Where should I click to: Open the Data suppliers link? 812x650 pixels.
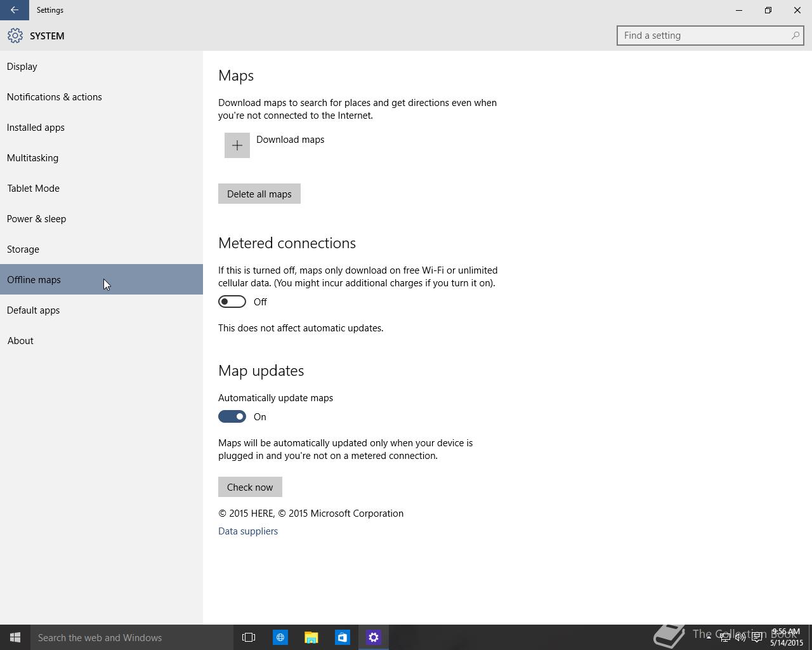[248, 531]
